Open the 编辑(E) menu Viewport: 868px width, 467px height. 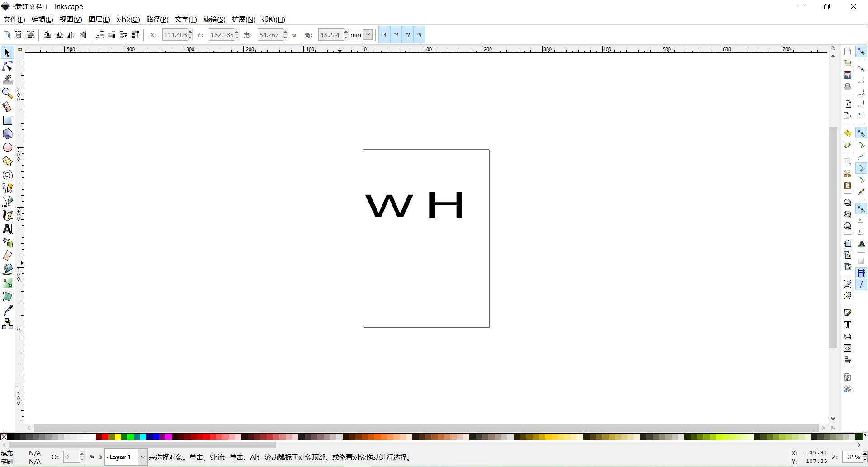42,19
